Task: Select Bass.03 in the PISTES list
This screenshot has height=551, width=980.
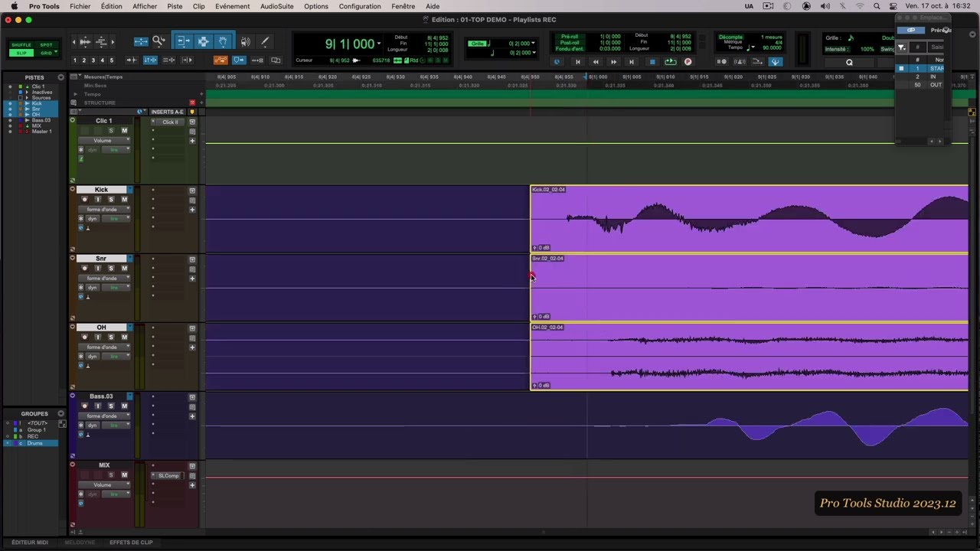Action: [41, 120]
